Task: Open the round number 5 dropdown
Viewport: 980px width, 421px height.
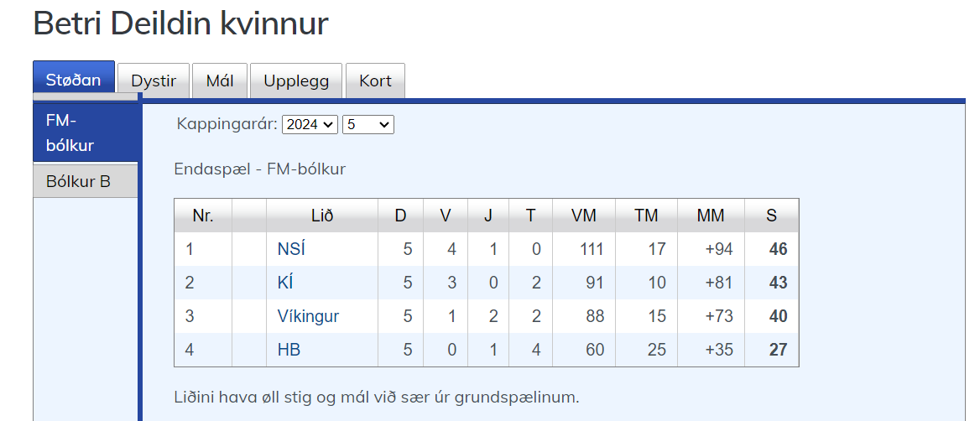Action: 368,124
